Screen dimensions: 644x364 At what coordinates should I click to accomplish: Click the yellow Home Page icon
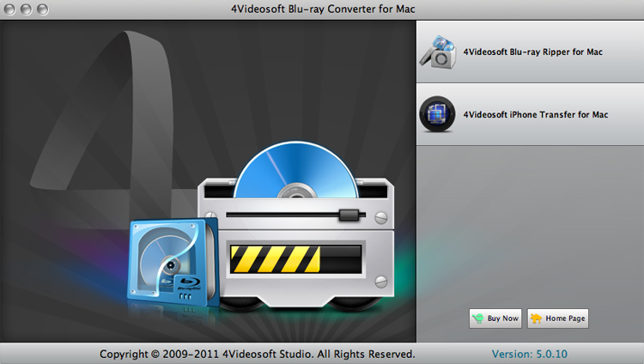536,318
